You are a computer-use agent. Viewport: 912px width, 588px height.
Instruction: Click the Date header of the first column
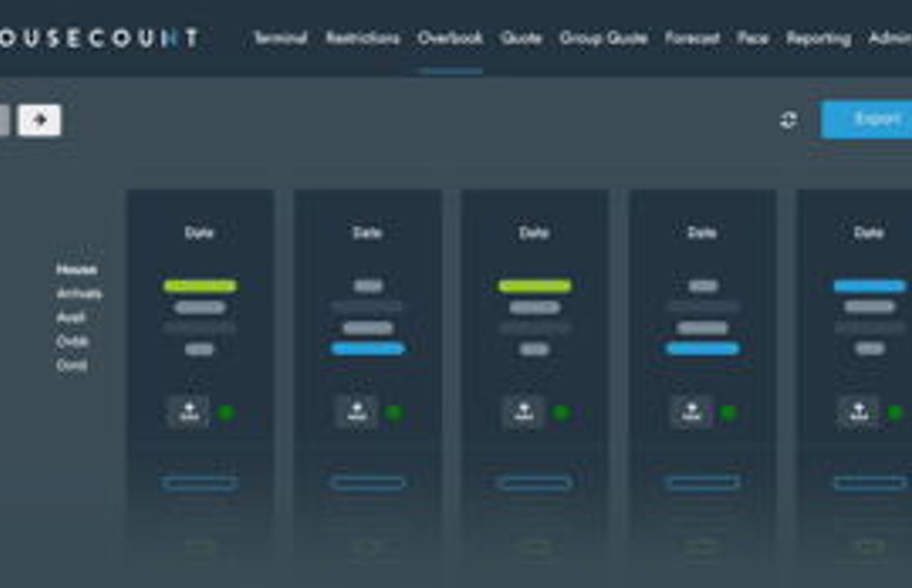point(199,232)
